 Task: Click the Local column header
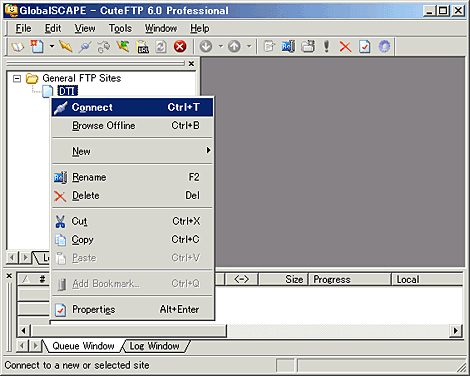click(428, 279)
